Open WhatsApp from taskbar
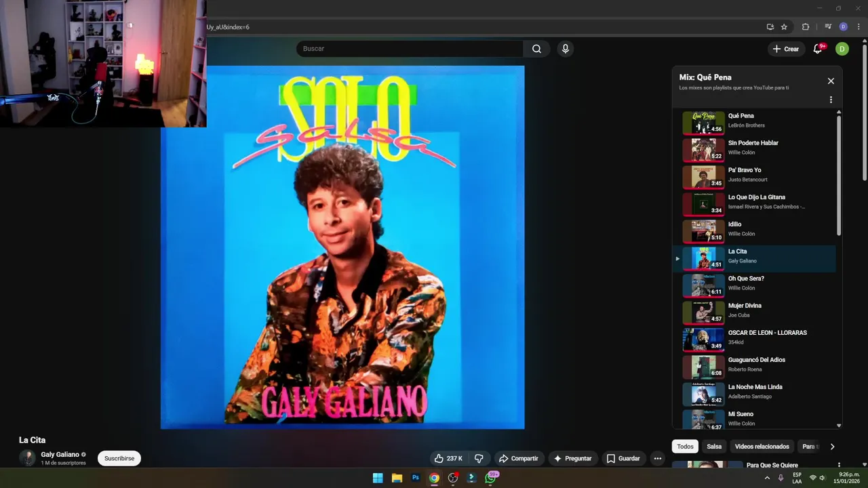The height and width of the screenshot is (488, 868). (491, 478)
